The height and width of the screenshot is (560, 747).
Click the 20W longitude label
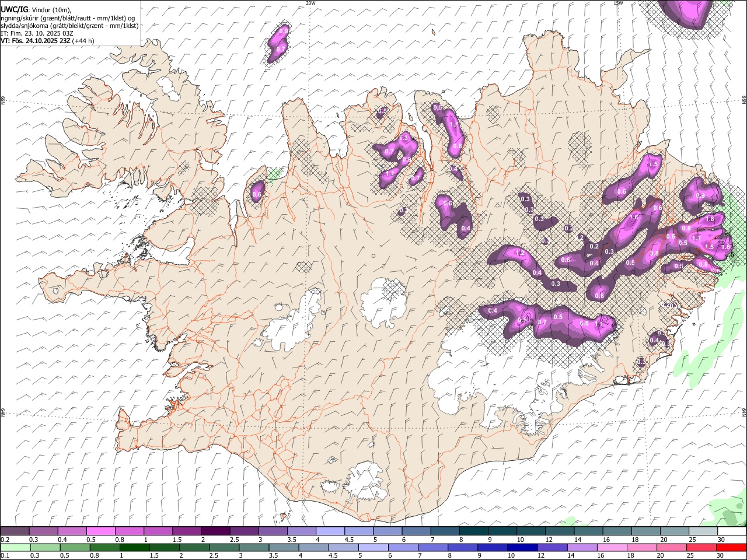coord(310,3)
